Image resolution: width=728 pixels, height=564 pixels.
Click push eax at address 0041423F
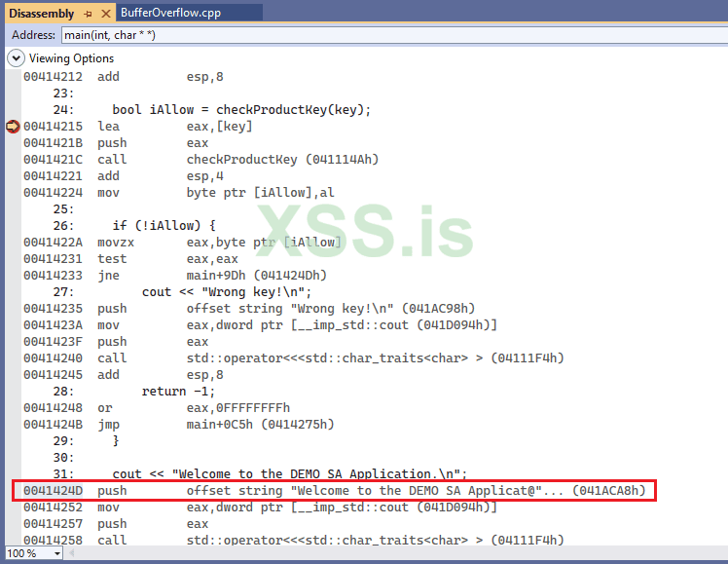click(116, 342)
